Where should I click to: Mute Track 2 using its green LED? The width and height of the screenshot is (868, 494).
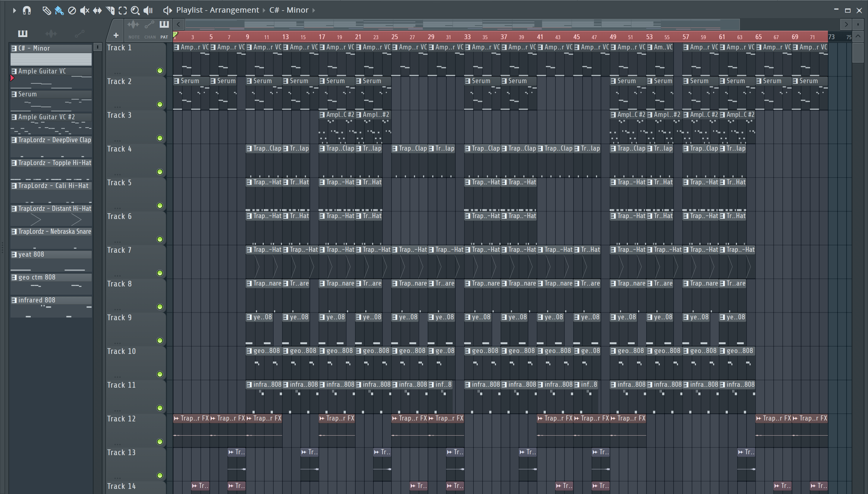(159, 104)
